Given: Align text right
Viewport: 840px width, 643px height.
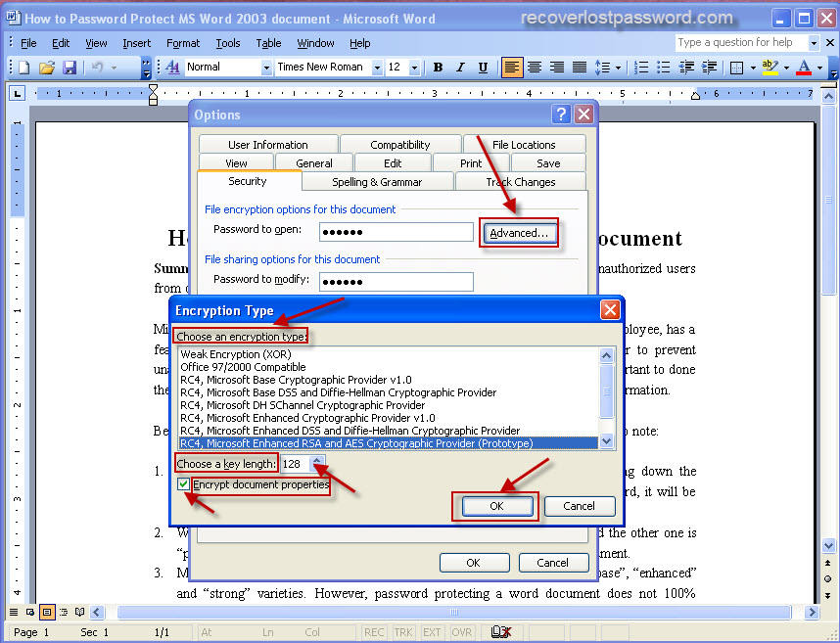Looking at the screenshot, I should (557, 68).
